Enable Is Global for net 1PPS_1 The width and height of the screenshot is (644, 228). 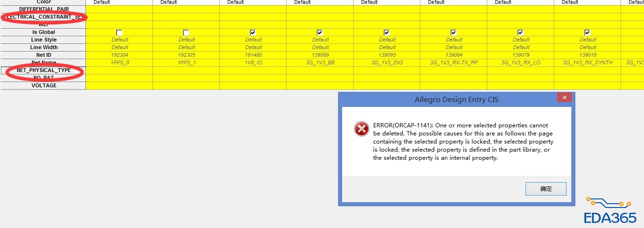pos(186,32)
